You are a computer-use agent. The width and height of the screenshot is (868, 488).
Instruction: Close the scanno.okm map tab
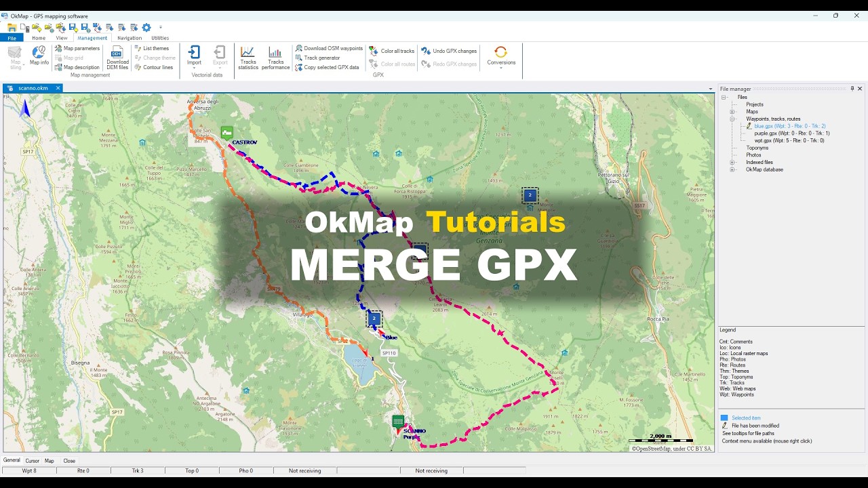(58, 88)
